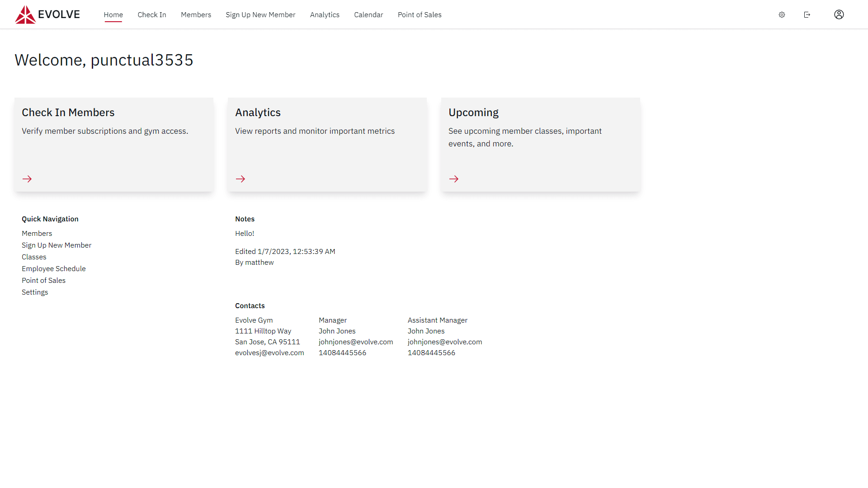Click the Hello! note text
The width and height of the screenshot is (868, 488).
coord(245,233)
